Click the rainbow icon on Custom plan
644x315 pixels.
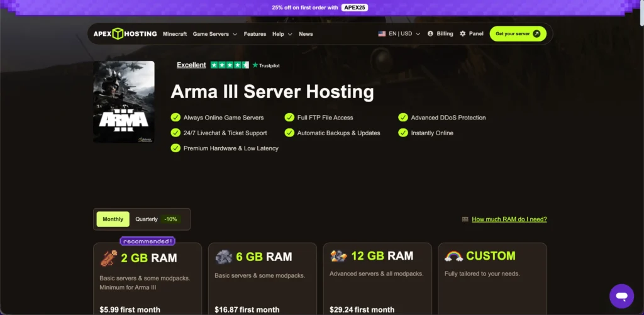(453, 256)
